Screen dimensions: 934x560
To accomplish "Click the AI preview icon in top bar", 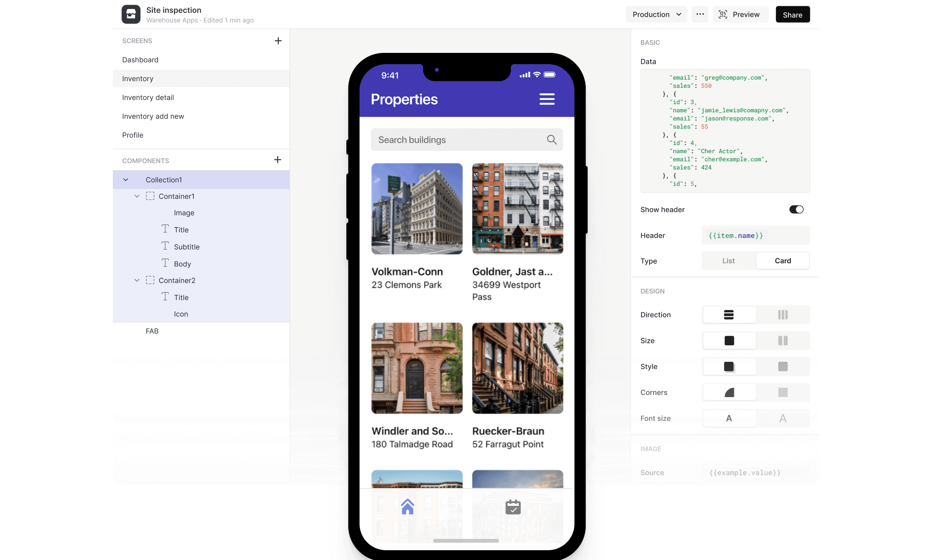I will coord(723,15).
